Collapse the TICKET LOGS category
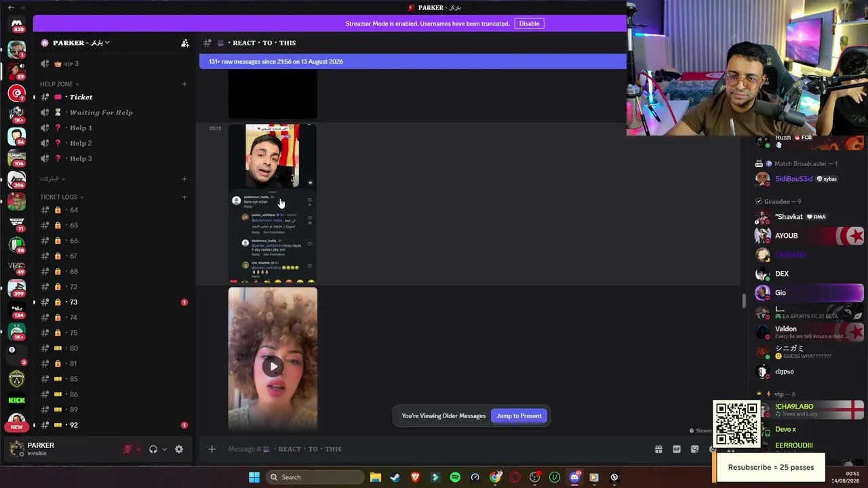Image resolution: width=868 pixels, height=488 pixels. (62, 197)
